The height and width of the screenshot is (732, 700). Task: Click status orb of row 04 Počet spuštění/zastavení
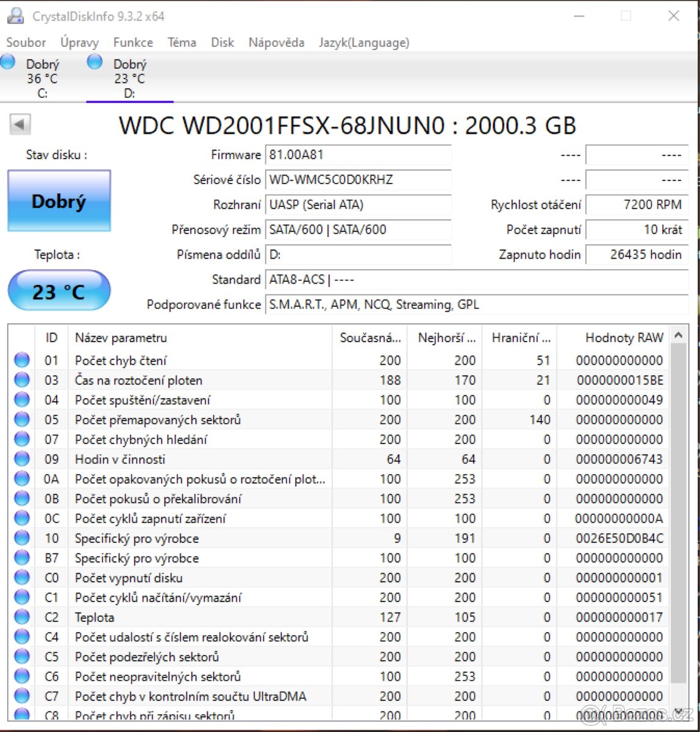click(22, 400)
